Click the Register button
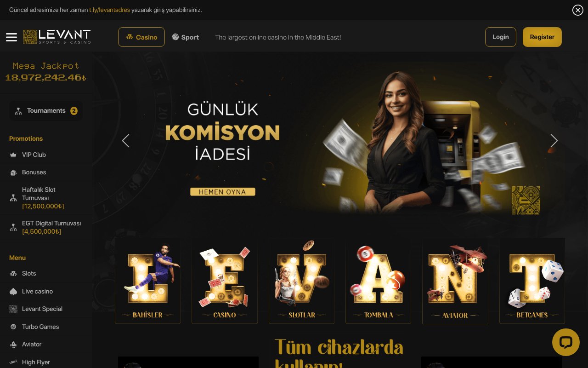The height and width of the screenshot is (368, 588). coord(542,37)
